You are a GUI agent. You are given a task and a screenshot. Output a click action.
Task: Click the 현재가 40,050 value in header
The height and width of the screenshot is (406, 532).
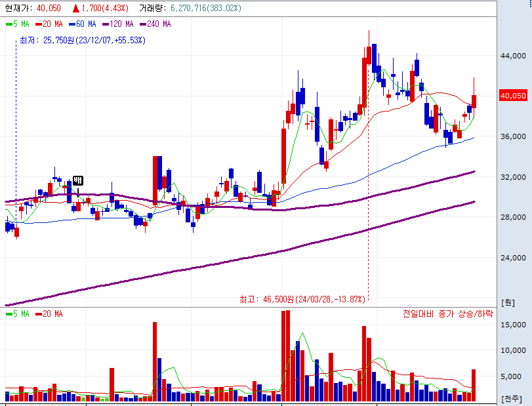(49, 8)
